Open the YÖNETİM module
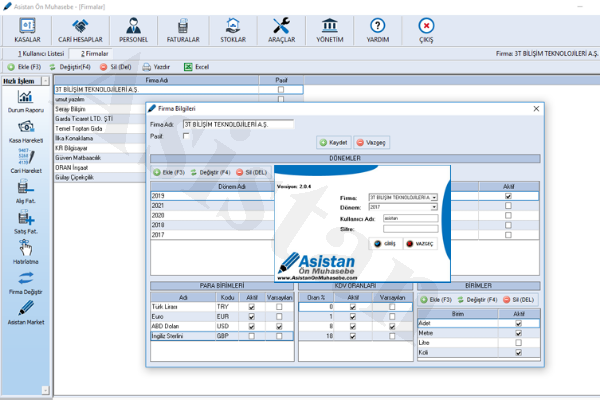The height and width of the screenshot is (400, 600). pyautogui.click(x=329, y=30)
